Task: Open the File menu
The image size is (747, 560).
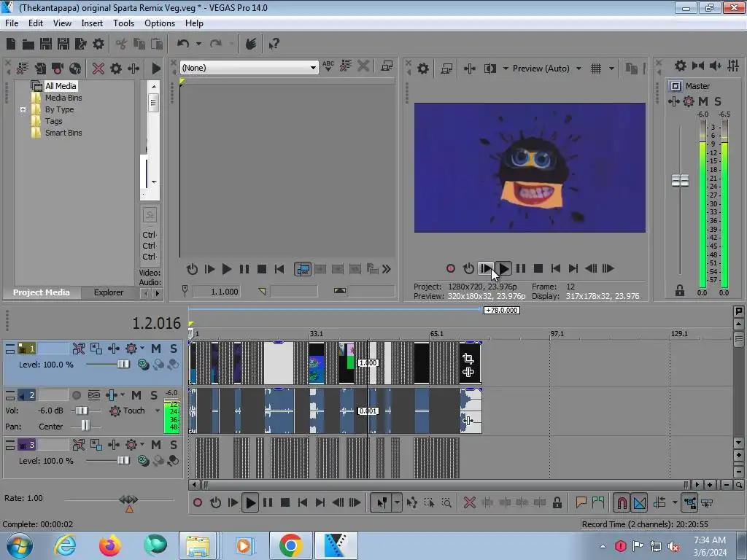Action: coord(12,23)
